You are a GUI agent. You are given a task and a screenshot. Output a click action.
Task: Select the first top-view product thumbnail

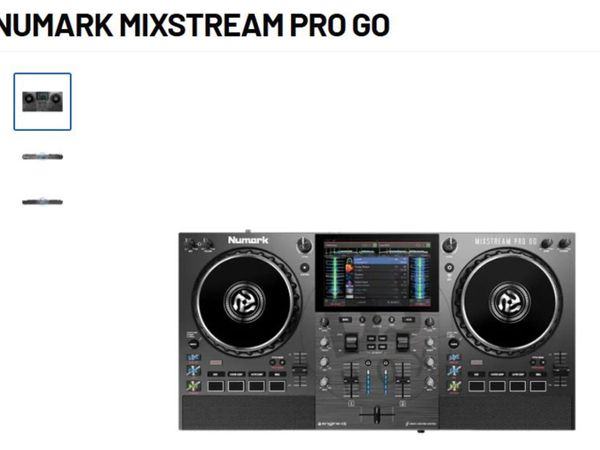[x=42, y=102]
